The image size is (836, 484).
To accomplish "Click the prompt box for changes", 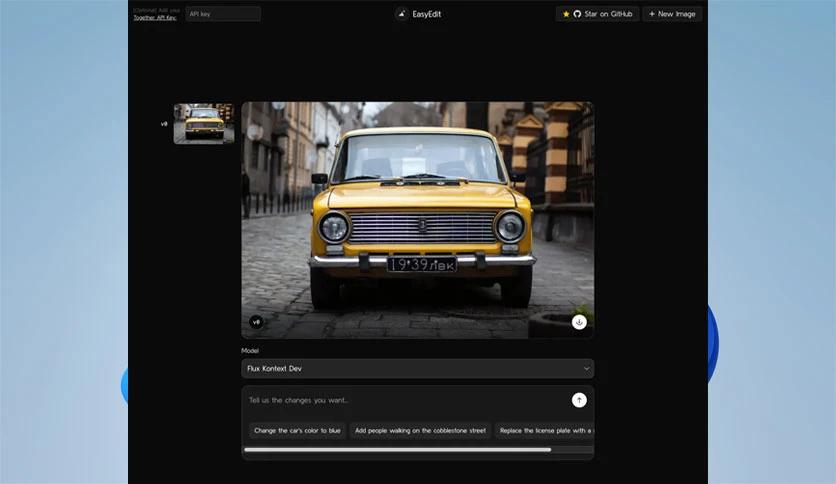I will click(x=405, y=400).
